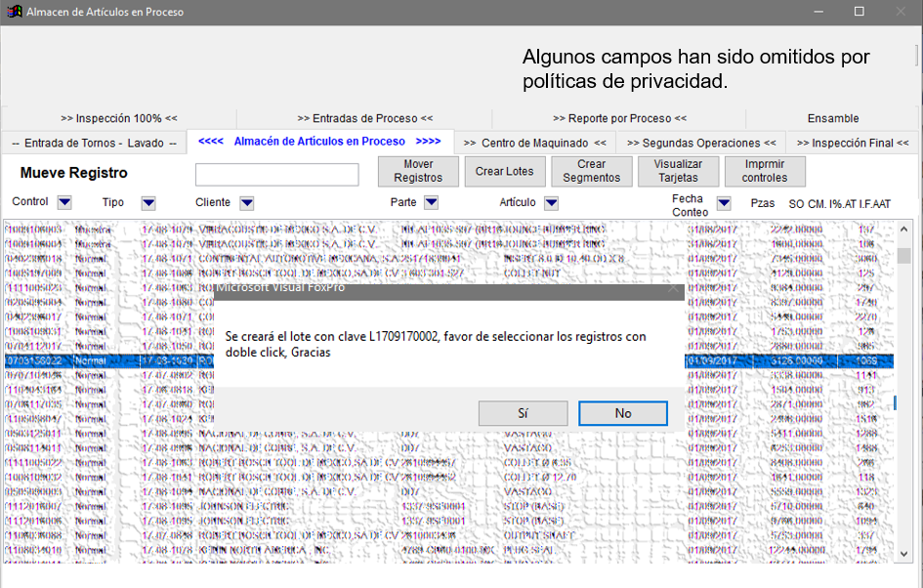Go to the Ensamble tab
The width and height of the screenshot is (923, 588).
[833, 118]
